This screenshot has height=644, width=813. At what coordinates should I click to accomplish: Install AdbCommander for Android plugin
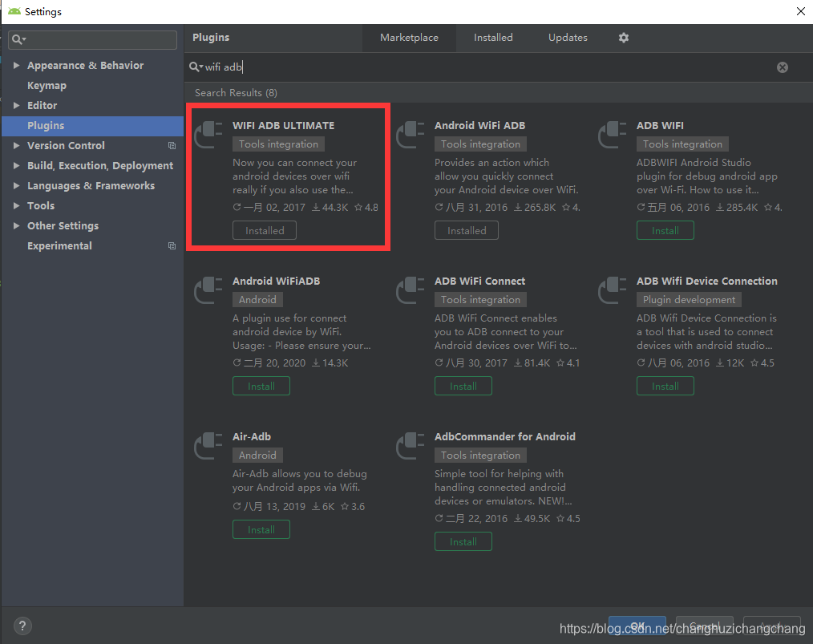point(463,541)
